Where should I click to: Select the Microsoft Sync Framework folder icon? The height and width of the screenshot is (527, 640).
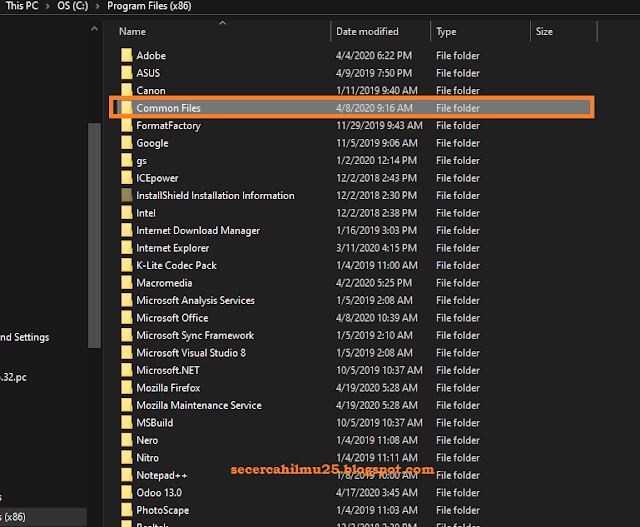(x=127, y=335)
